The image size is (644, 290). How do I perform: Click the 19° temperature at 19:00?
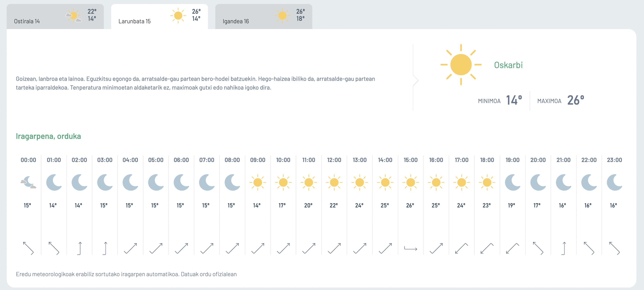[x=512, y=205]
